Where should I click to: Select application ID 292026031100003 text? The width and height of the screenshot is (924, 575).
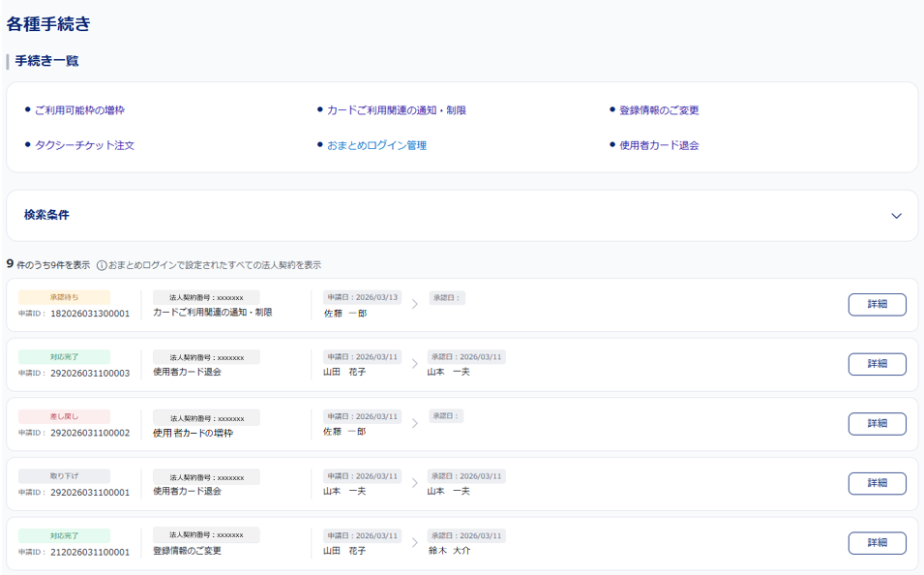(x=90, y=374)
